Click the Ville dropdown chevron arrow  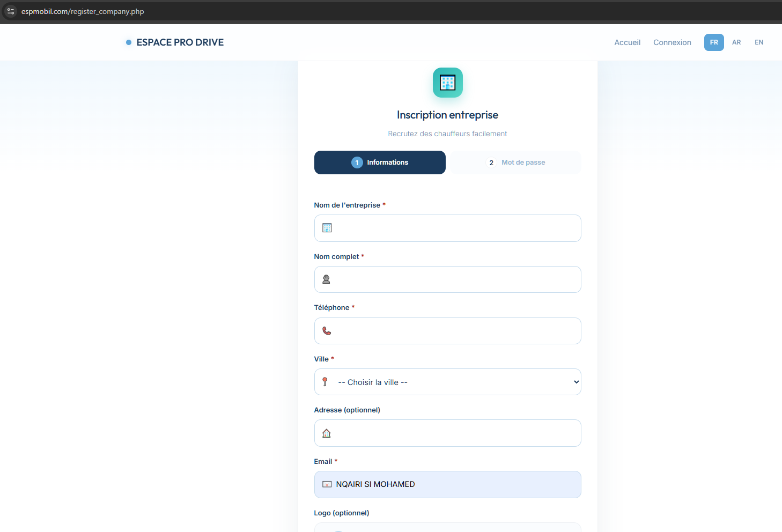(576, 382)
